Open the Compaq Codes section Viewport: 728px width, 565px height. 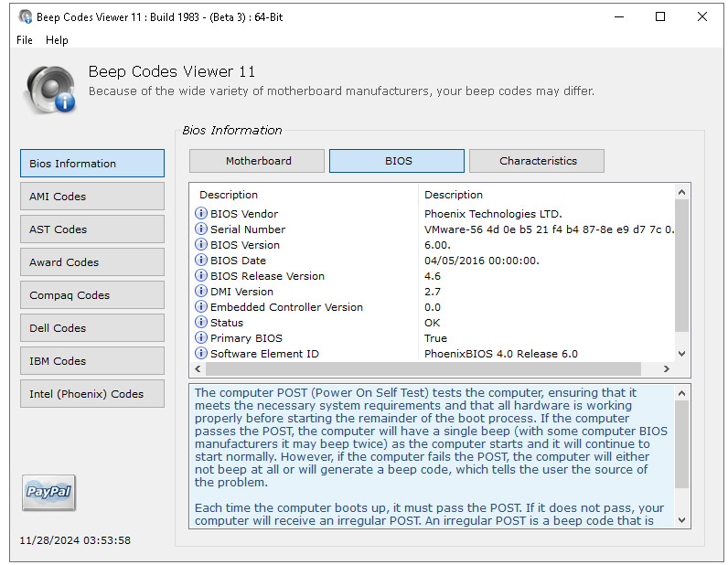(x=92, y=294)
